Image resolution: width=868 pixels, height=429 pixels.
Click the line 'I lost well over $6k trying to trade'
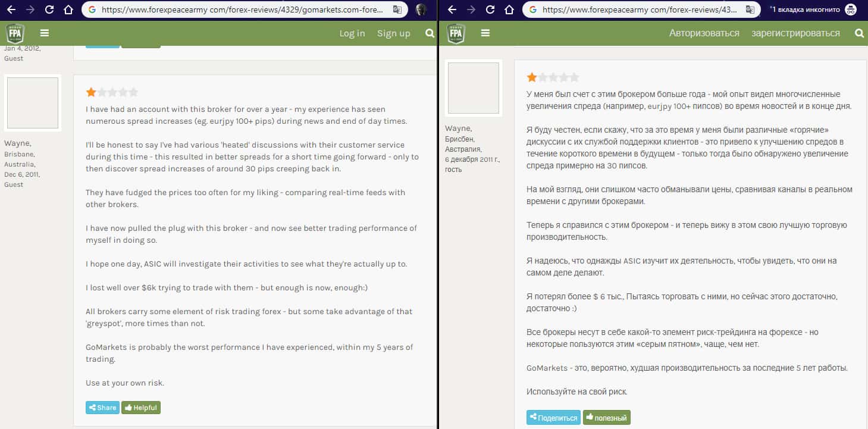(x=227, y=287)
